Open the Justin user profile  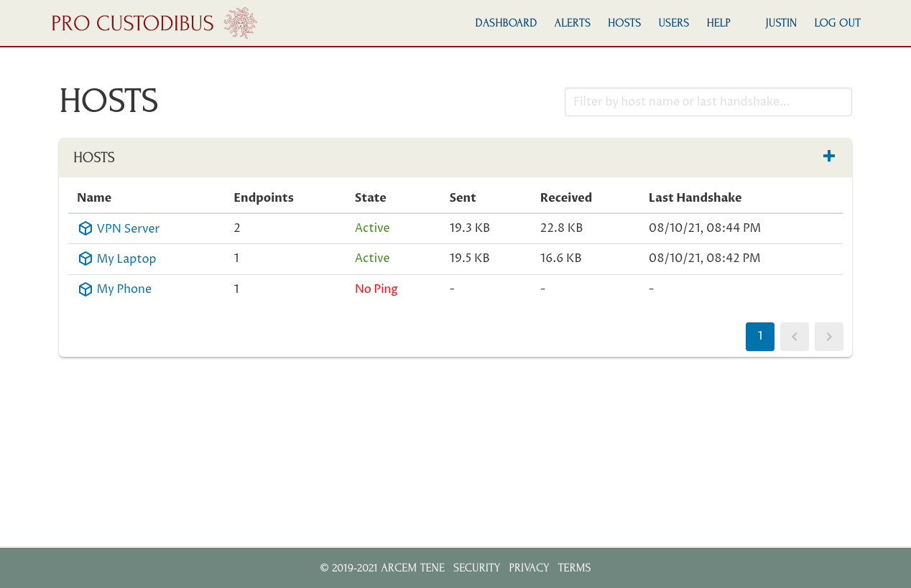pos(781,23)
